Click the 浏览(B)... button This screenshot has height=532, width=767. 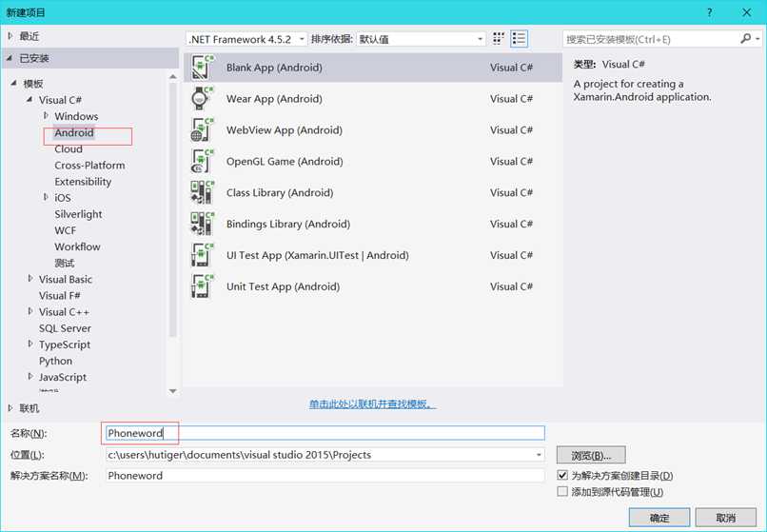click(x=591, y=455)
